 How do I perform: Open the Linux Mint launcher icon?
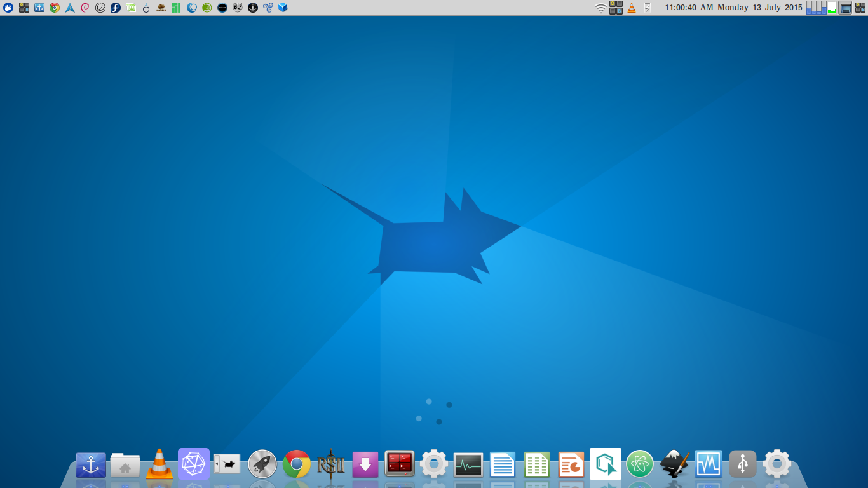click(131, 8)
